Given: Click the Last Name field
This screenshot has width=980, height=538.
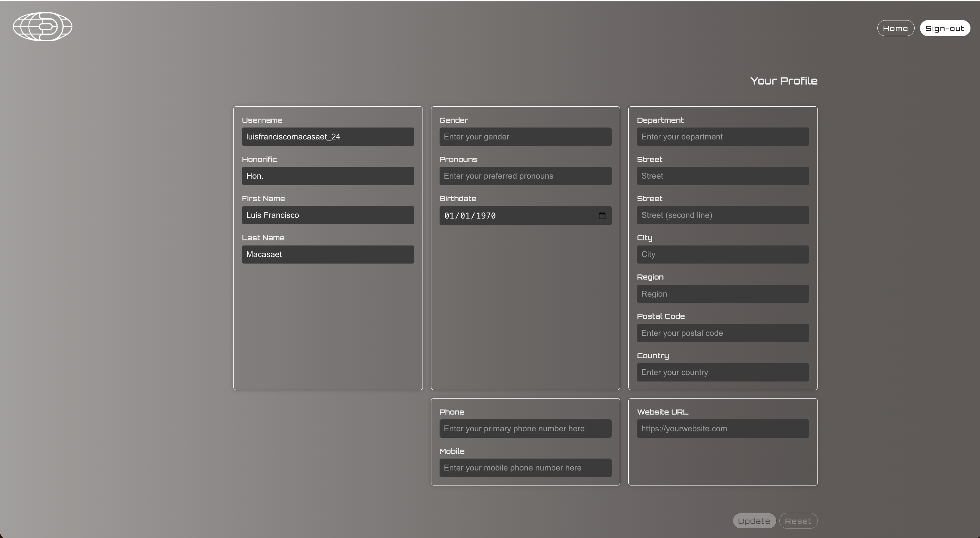Looking at the screenshot, I should pos(327,254).
